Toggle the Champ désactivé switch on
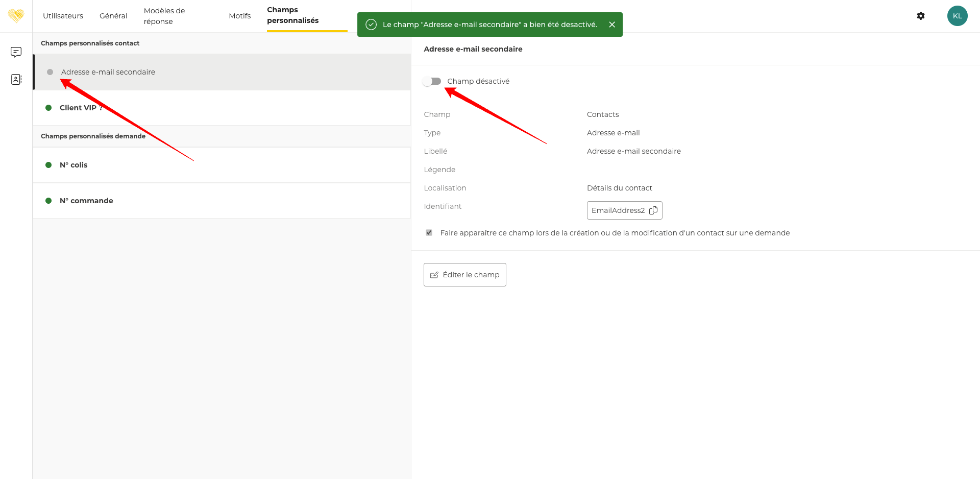The image size is (980, 479). click(432, 81)
